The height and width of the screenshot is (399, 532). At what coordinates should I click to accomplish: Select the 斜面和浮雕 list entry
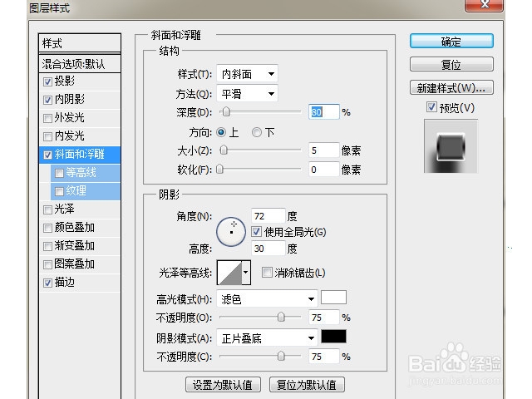[x=80, y=155]
